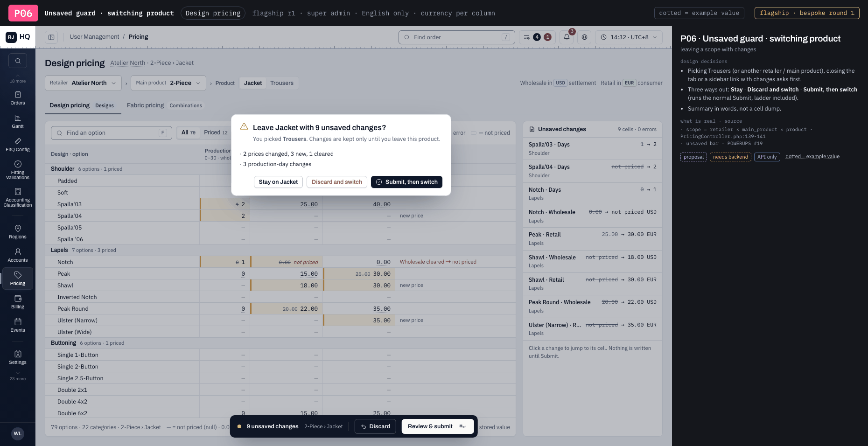Toggle the sidebar panel collapse icon
This screenshot has height=446, width=868.
(x=51, y=37)
